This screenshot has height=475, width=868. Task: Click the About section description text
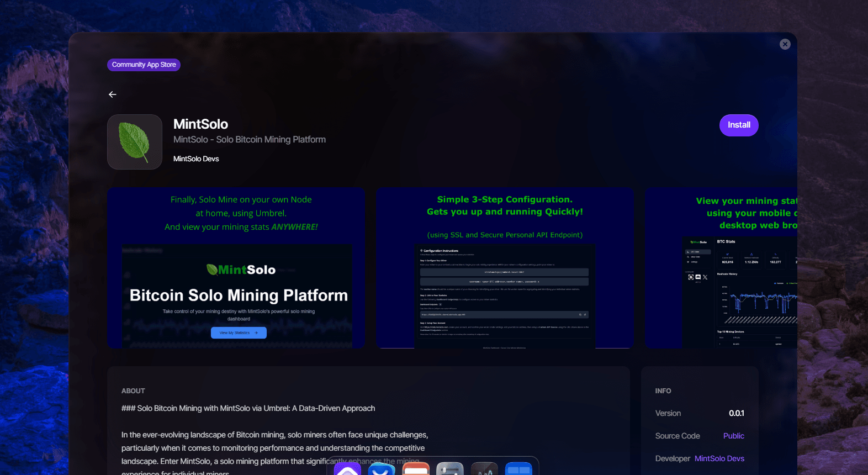[274, 441]
